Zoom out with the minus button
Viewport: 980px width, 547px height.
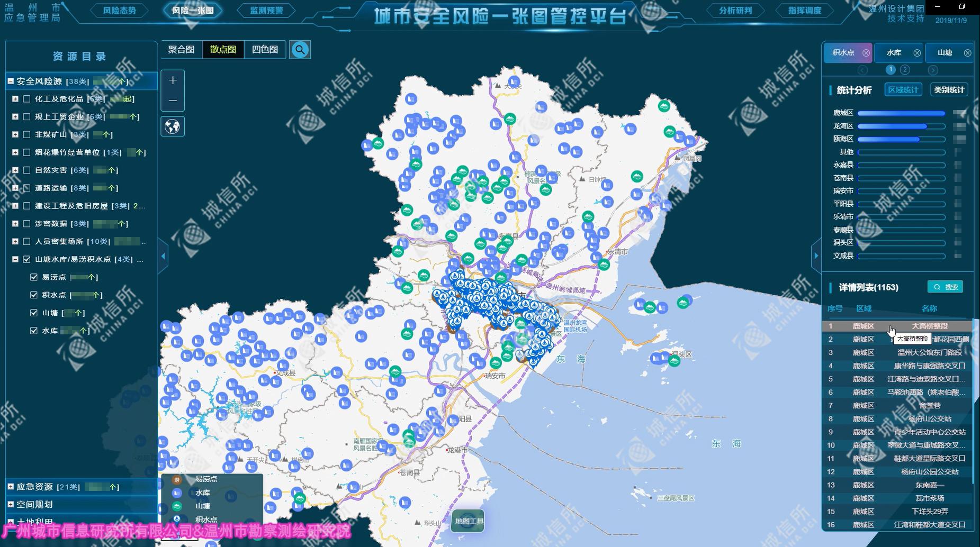click(173, 101)
